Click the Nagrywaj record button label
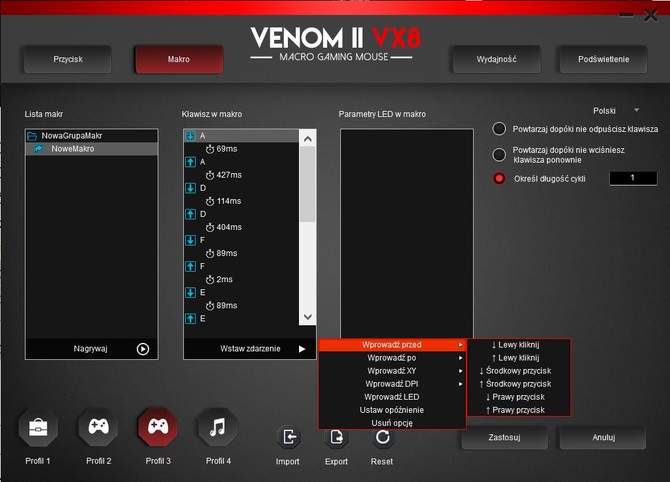This screenshot has height=482, width=670. click(90, 349)
